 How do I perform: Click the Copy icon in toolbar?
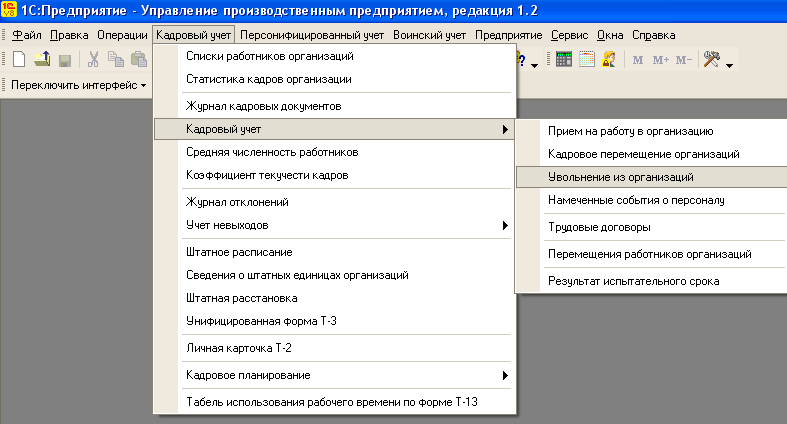116,59
